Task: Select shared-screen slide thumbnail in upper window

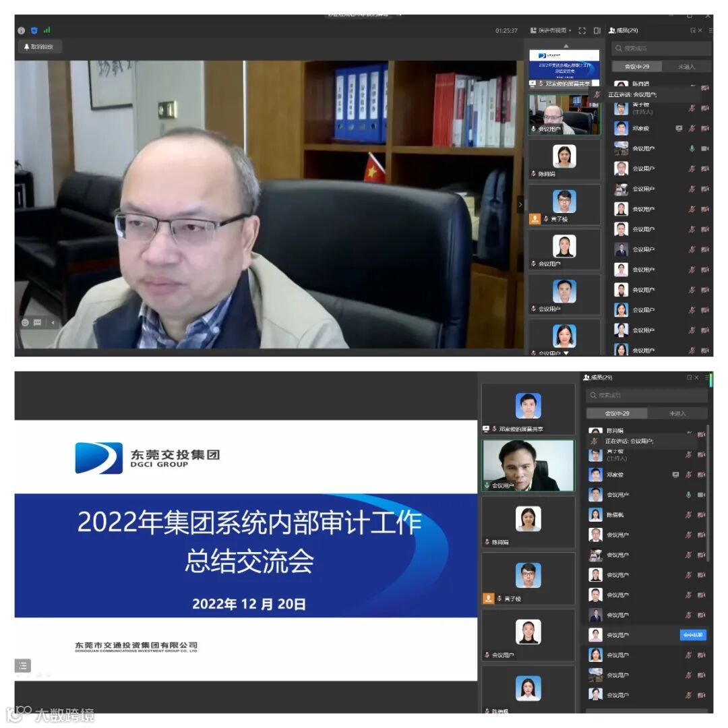Action: pyautogui.click(x=564, y=69)
